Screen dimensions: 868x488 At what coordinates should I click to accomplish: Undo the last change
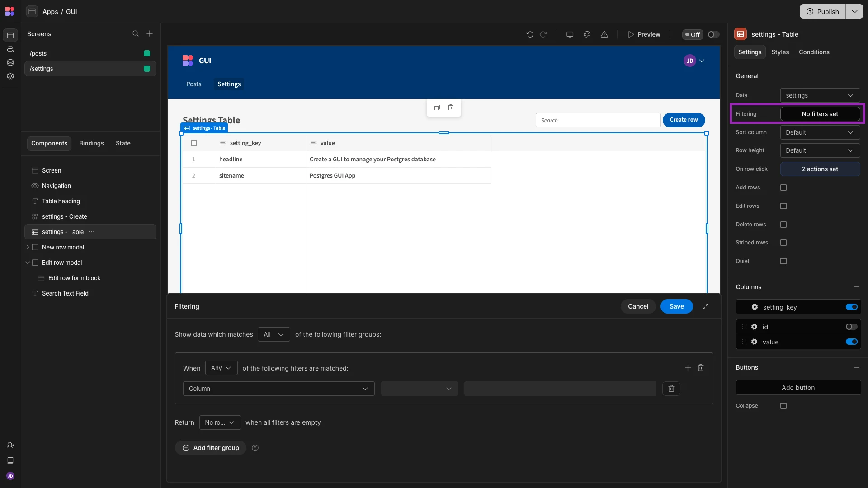click(530, 34)
